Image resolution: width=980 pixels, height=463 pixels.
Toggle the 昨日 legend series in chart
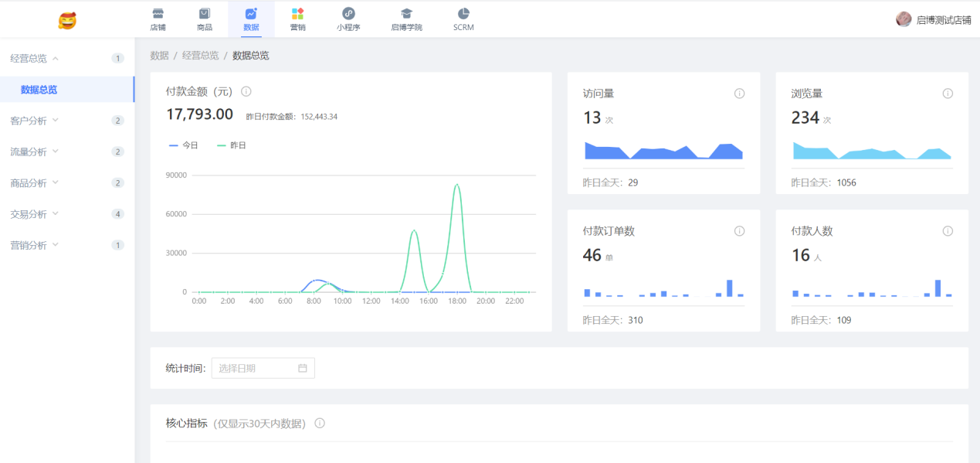coord(232,145)
